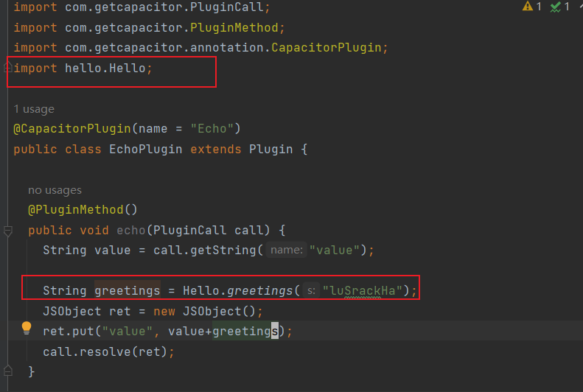This screenshot has height=392, width=583.
Task: Click the "no usages" hint above method
Action: [55, 190]
